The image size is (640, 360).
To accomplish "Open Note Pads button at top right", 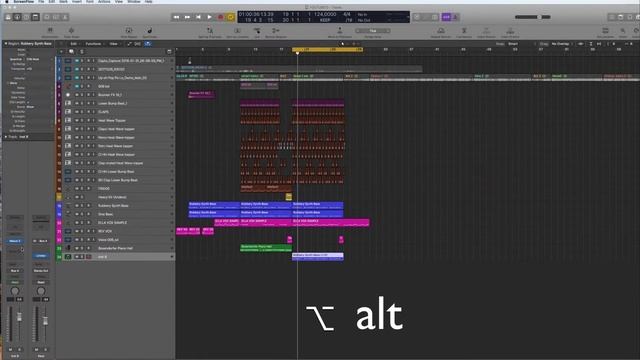I will (x=621, y=17).
